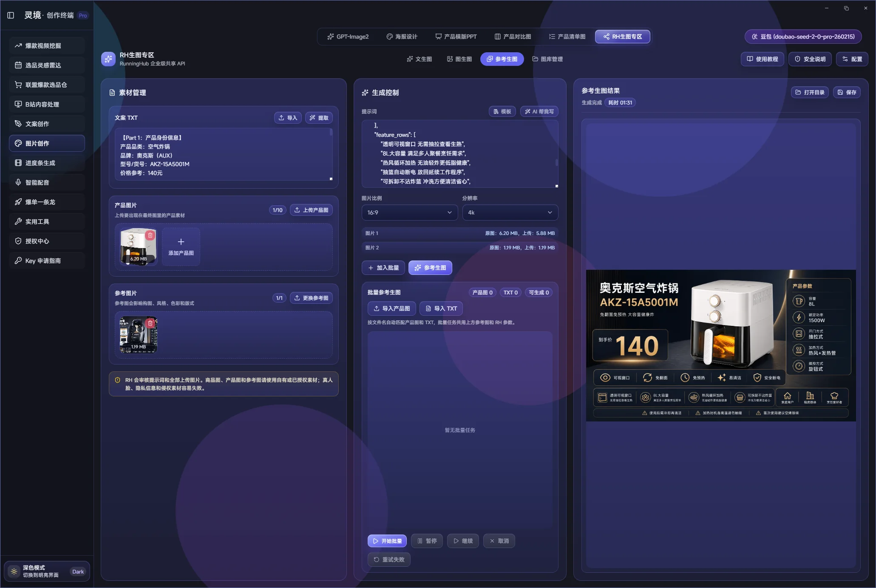Click the RH生图专区 header logo icon
Screen dimensions: 876x588
pos(108,59)
